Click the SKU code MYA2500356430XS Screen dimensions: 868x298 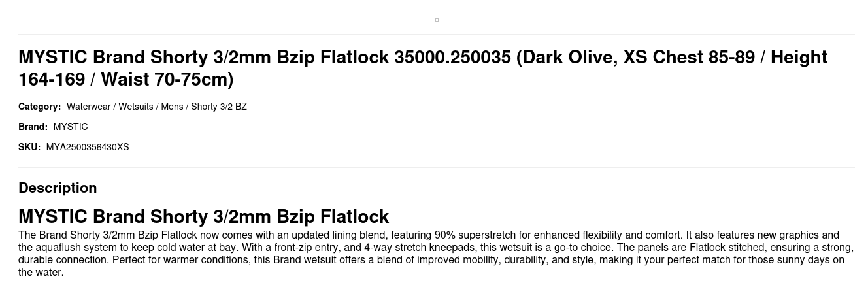88,147
